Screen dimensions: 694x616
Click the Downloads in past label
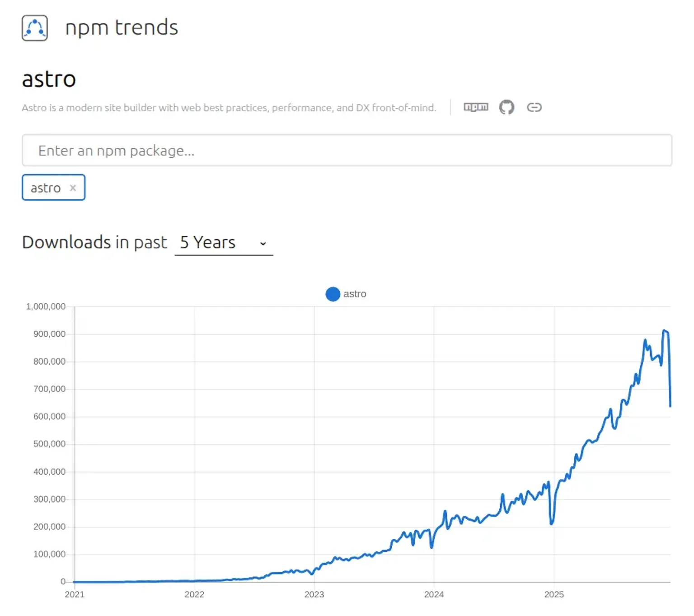pyautogui.click(x=94, y=242)
